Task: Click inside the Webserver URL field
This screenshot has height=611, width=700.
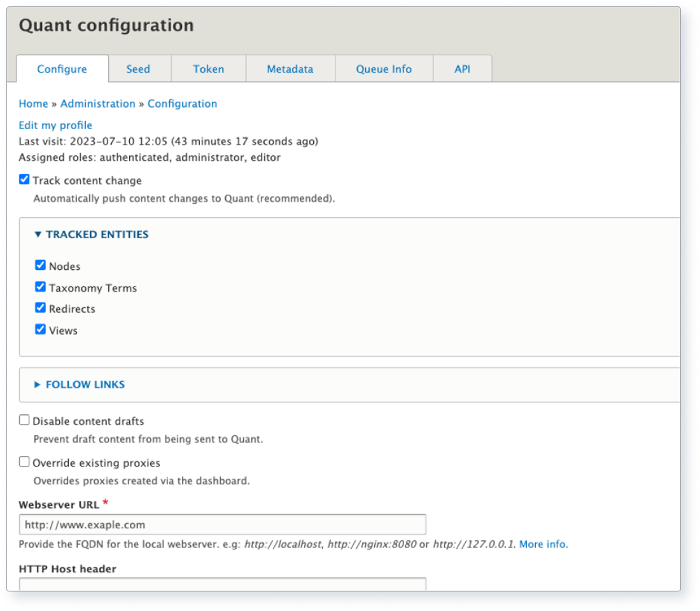Action: point(223,524)
